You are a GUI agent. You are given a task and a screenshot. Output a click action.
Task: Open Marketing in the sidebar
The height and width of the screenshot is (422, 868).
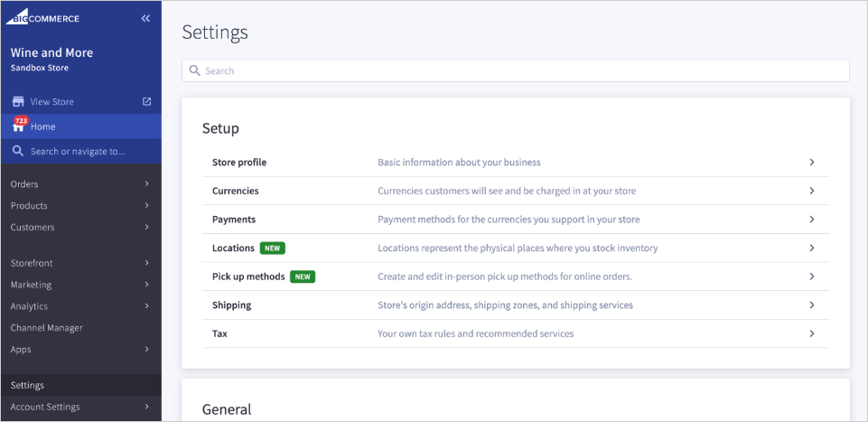click(x=80, y=285)
